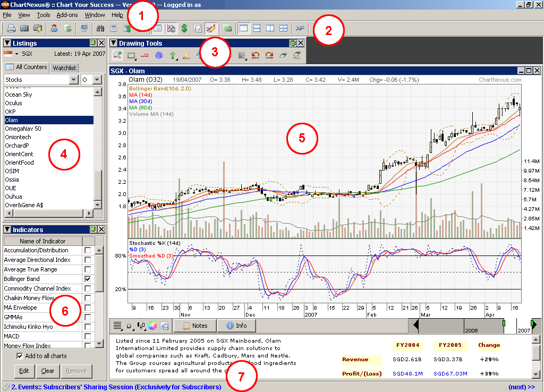Click the camera snapshot icon in toolbar
Screen dimensions: 544x392
tap(24, 28)
